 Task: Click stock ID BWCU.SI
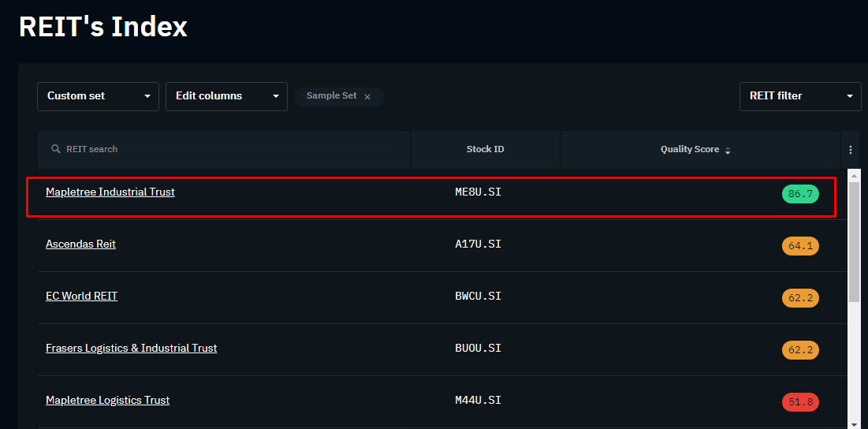[x=478, y=297]
